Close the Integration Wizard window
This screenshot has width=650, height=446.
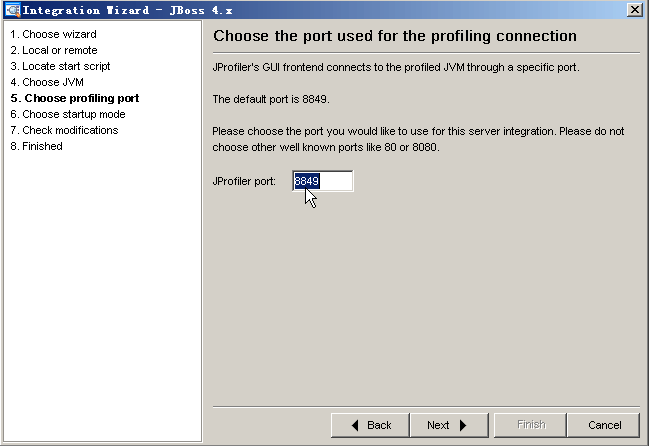click(635, 10)
